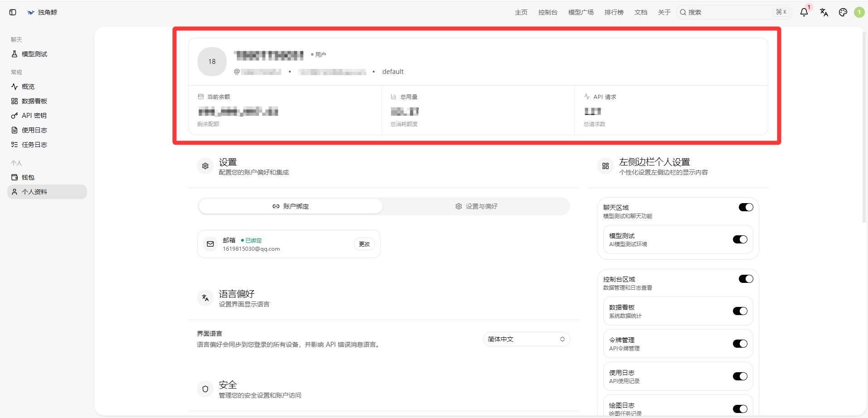Collapse the sidebar panel icon
The height and width of the screenshot is (418, 868).
(13, 12)
